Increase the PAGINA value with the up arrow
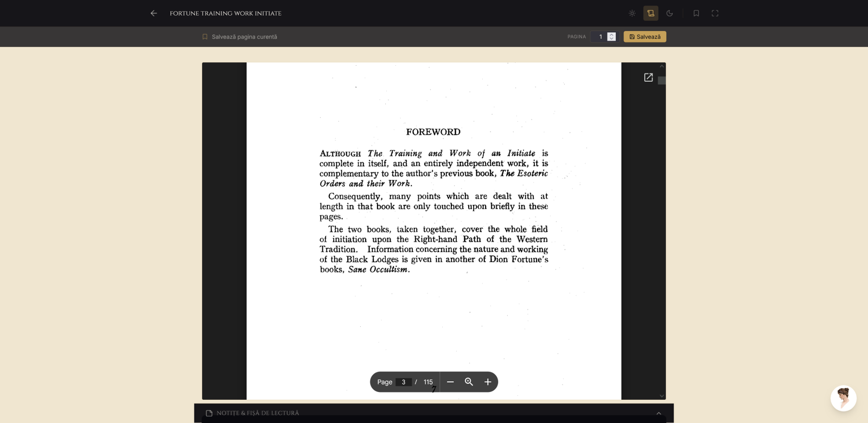 point(611,34)
